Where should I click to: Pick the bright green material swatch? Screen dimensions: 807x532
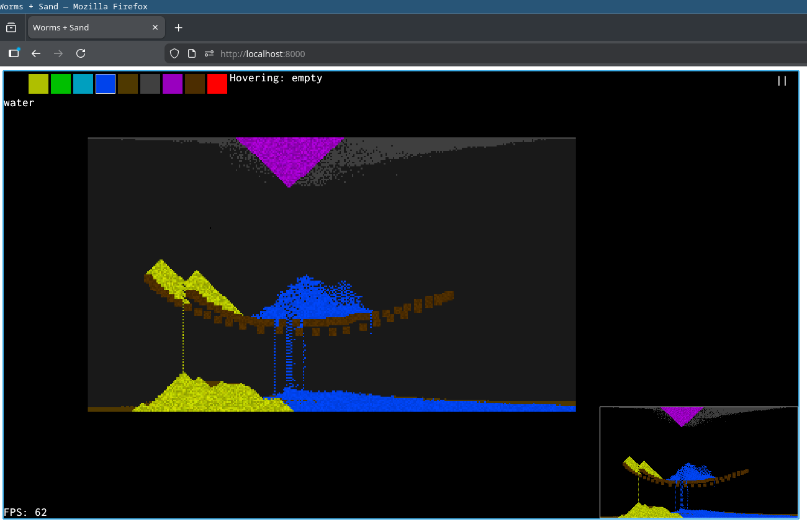coord(61,84)
